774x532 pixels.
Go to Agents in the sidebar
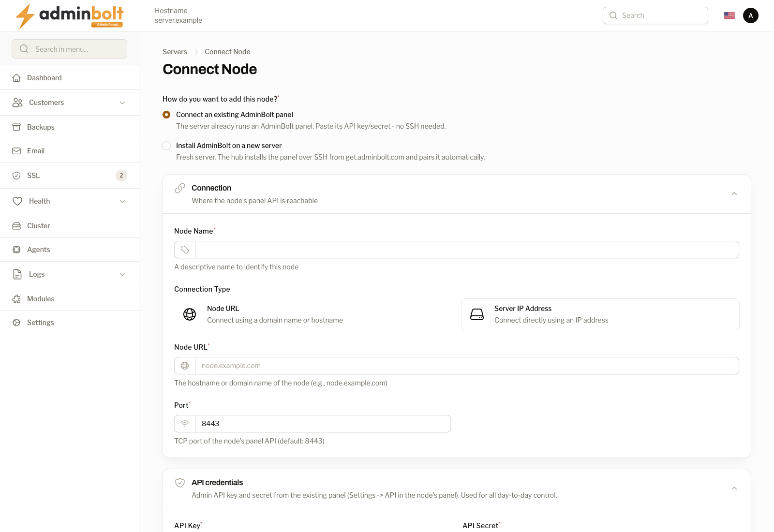70,250
